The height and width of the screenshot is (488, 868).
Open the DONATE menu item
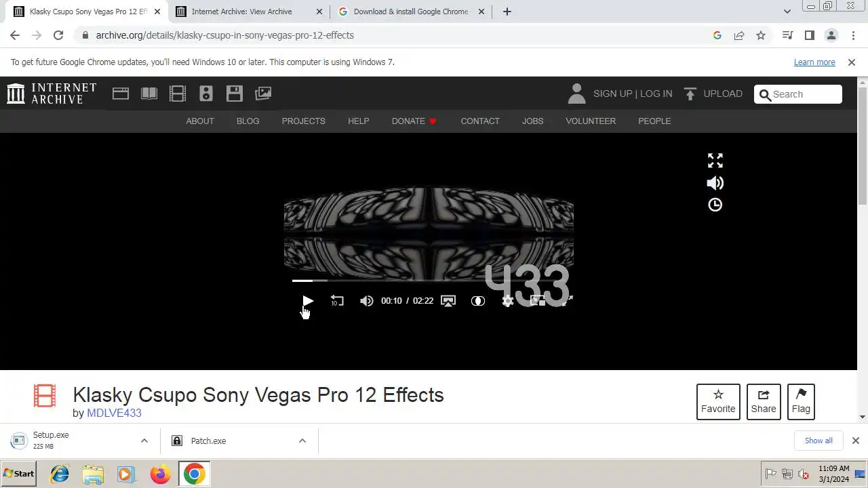(414, 121)
